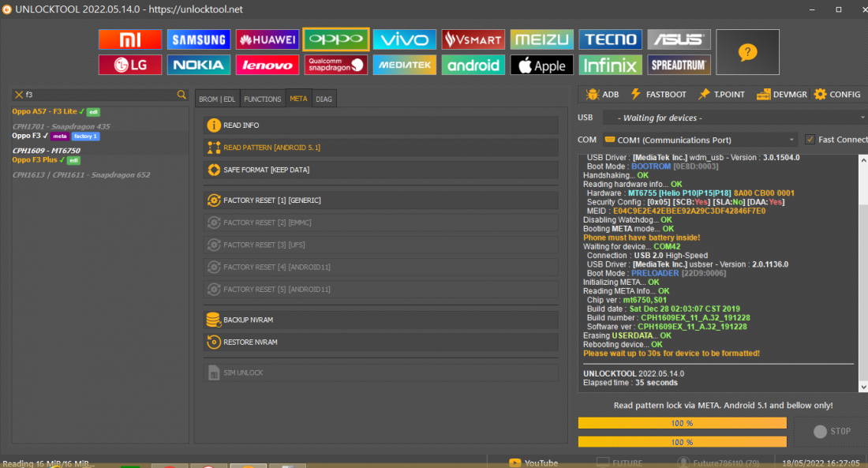Switch to the FUNCTIONS tab

[263, 99]
